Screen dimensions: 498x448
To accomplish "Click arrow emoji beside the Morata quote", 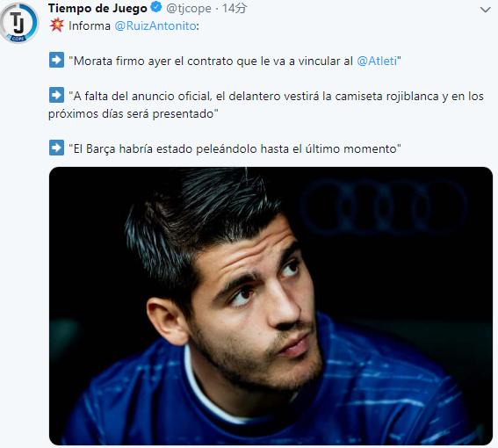I will [56, 60].
